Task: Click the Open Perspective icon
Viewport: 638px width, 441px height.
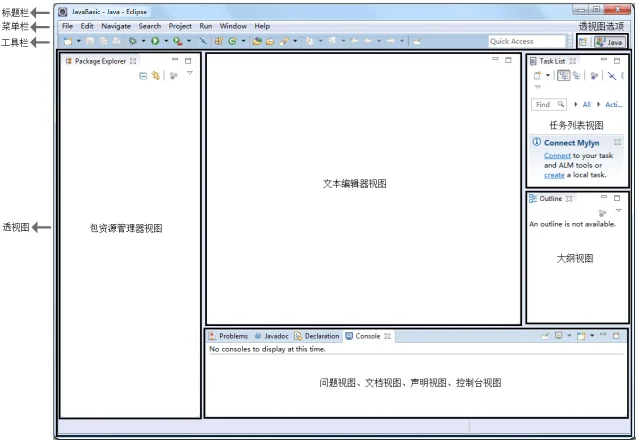Action: [x=583, y=42]
